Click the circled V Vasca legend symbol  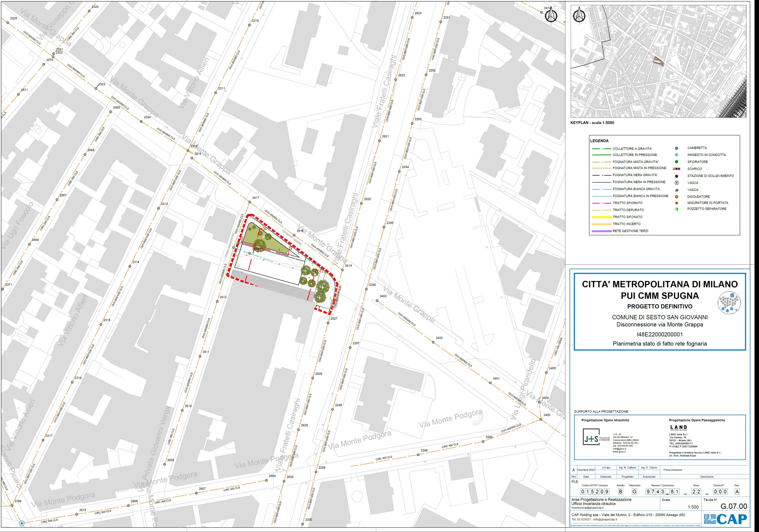(x=677, y=183)
